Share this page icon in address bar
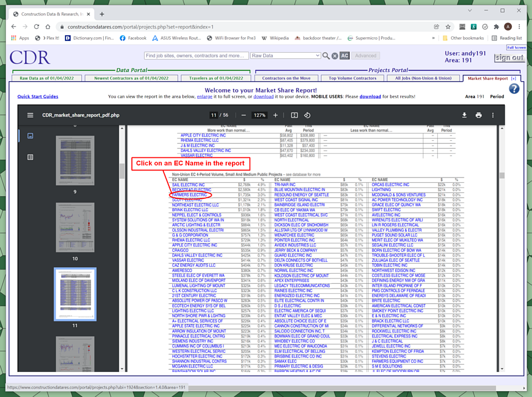The width and height of the screenshot is (532, 397). click(436, 27)
